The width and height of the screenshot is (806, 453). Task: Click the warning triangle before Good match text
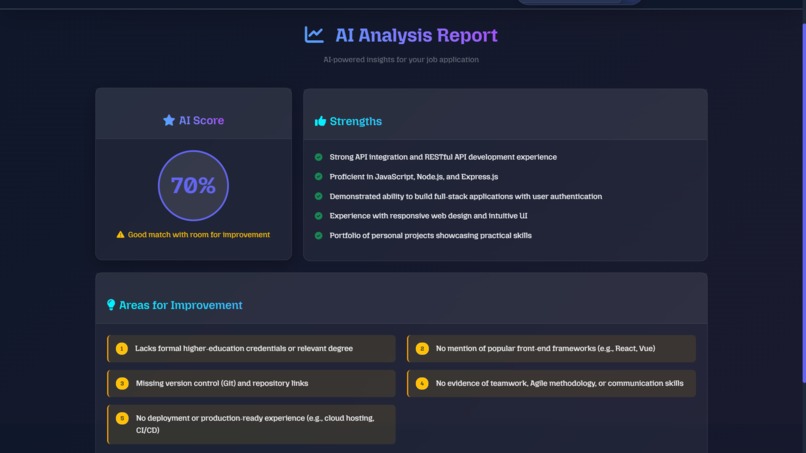click(120, 234)
